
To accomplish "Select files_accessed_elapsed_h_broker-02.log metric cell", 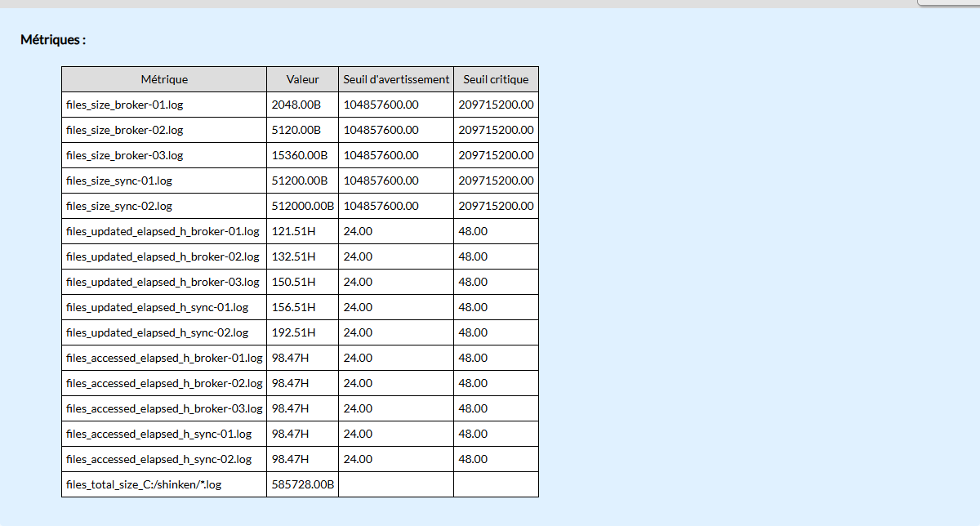I will pos(164,383).
